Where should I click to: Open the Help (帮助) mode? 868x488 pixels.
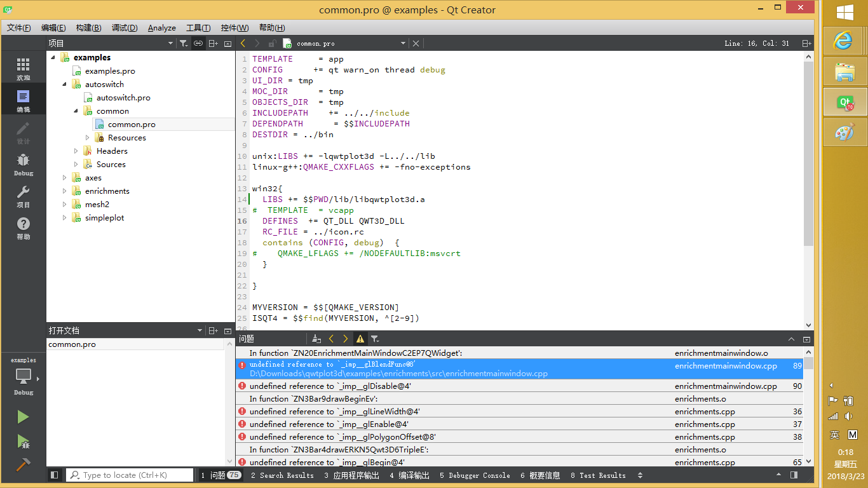point(23,227)
